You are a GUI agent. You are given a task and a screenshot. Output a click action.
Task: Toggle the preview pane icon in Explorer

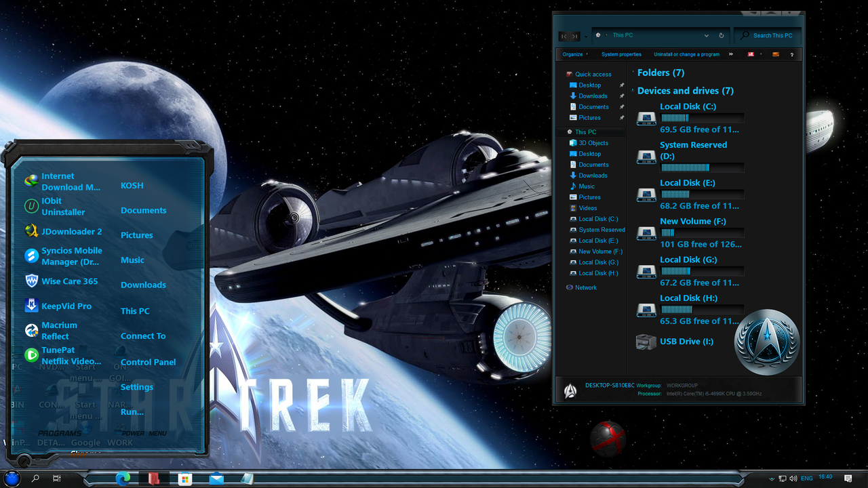(776, 54)
